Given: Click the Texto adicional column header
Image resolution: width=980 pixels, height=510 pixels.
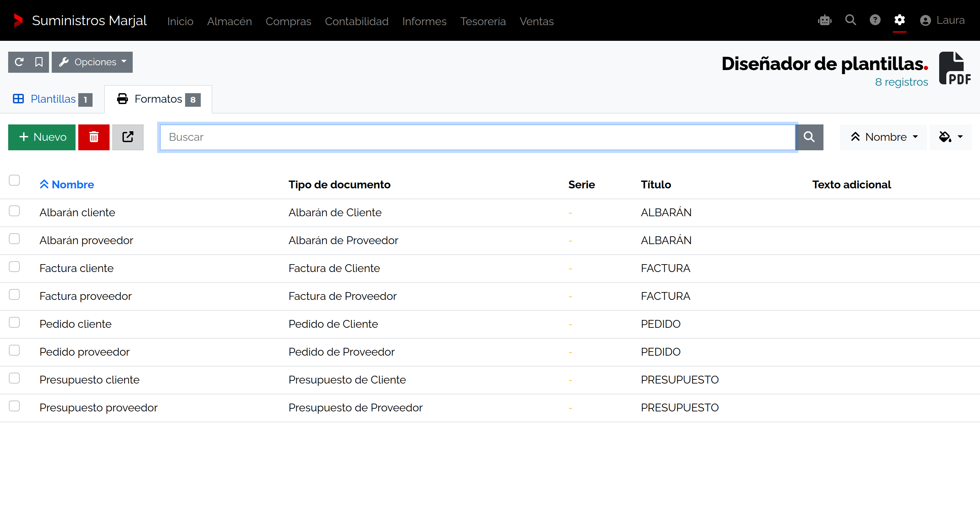Looking at the screenshot, I should tap(851, 185).
